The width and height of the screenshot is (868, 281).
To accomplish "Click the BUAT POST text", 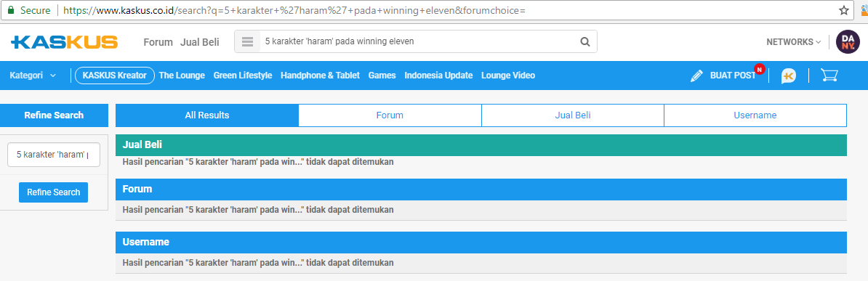I will tap(732, 76).
